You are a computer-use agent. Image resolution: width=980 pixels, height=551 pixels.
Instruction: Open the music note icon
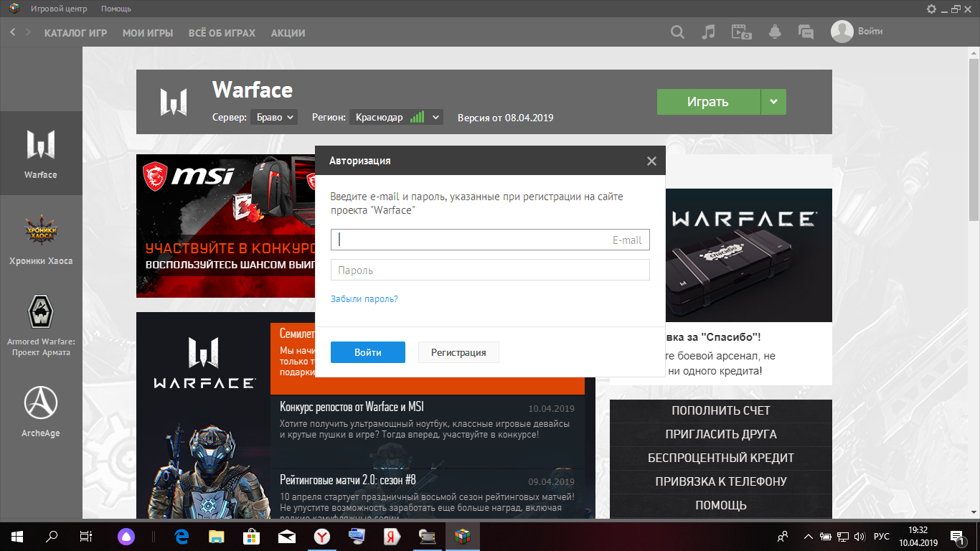tap(708, 32)
